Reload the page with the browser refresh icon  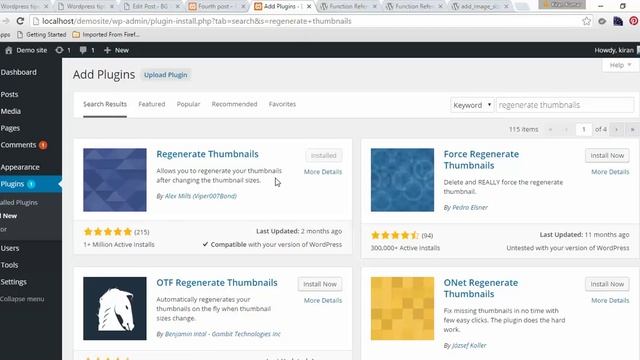coord(20,21)
